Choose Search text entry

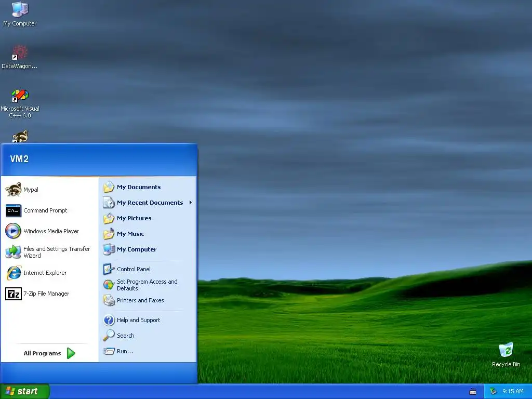click(126, 336)
